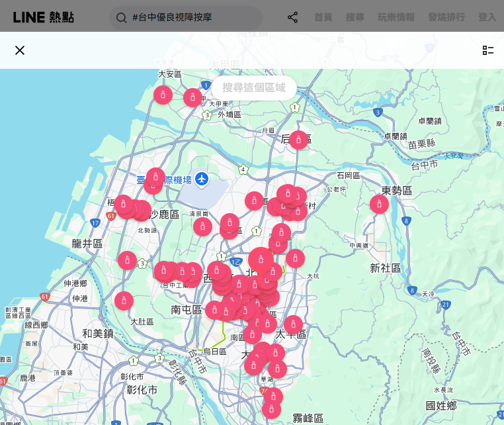Click the 伸港鄉 map label
The image size is (504, 425).
pos(75,283)
